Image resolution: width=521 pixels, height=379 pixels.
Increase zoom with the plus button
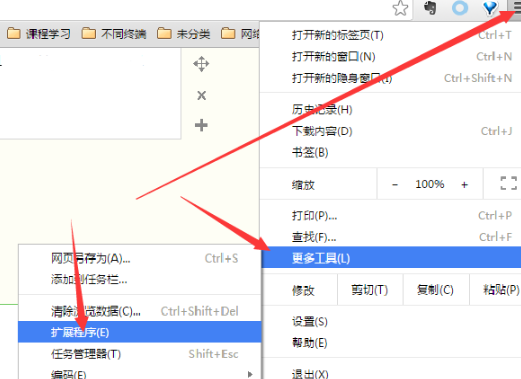464,184
